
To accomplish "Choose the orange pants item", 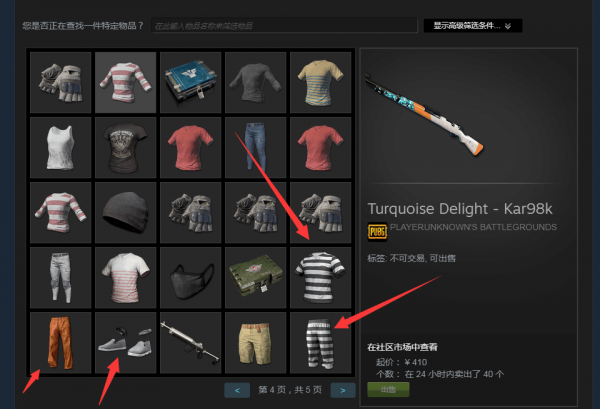I will [60, 342].
